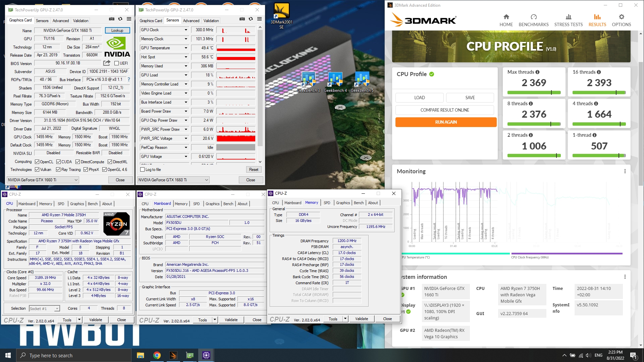Open the hamburger menu in the GPU-Z Sensors window
644x362 pixels.
[x=259, y=19]
